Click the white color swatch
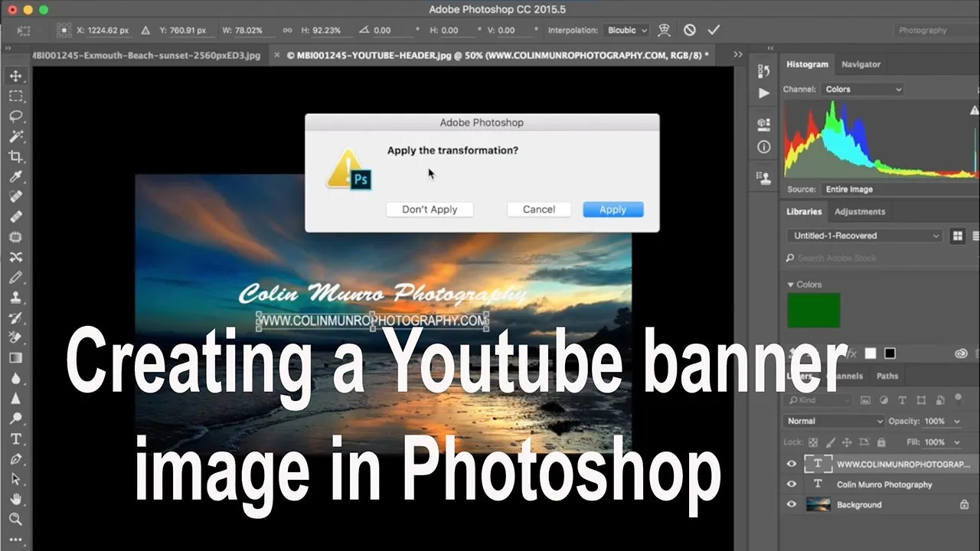This screenshot has height=551, width=980. coord(871,354)
